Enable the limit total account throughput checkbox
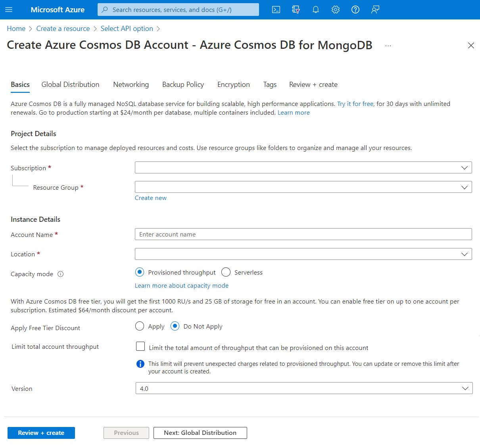The width and height of the screenshot is (480, 448). 140,346
